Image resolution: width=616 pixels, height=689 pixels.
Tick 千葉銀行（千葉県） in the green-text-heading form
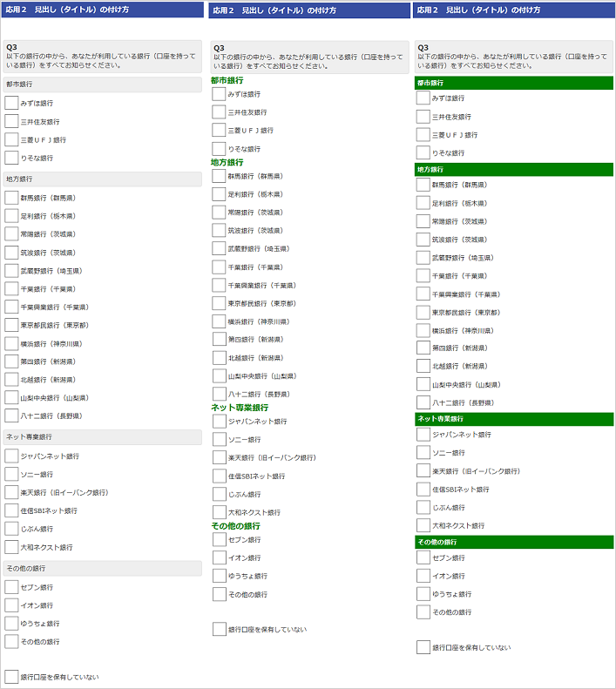[x=219, y=267]
